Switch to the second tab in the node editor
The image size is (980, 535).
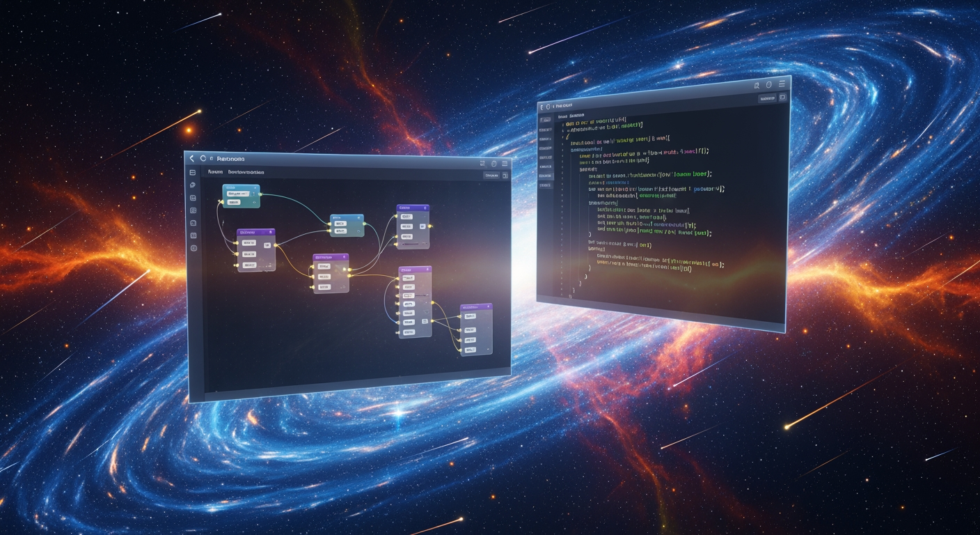coord(246,171)
